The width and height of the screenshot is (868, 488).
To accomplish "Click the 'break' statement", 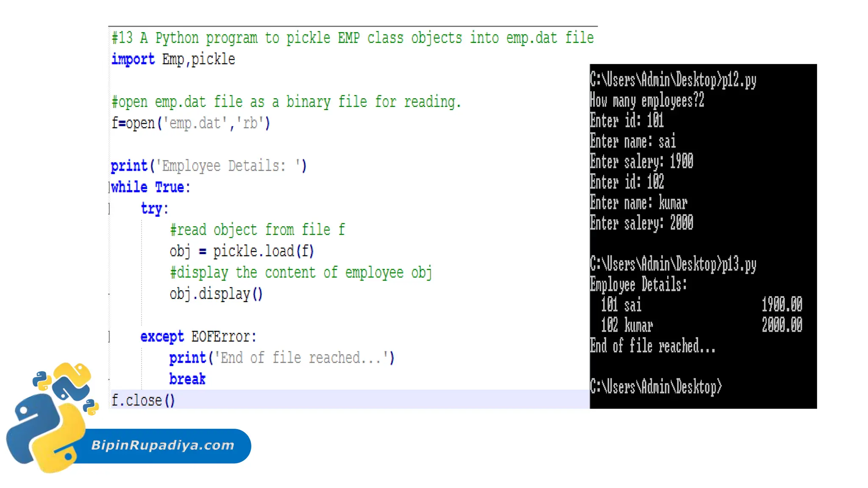I will click(x=187, y=379).
